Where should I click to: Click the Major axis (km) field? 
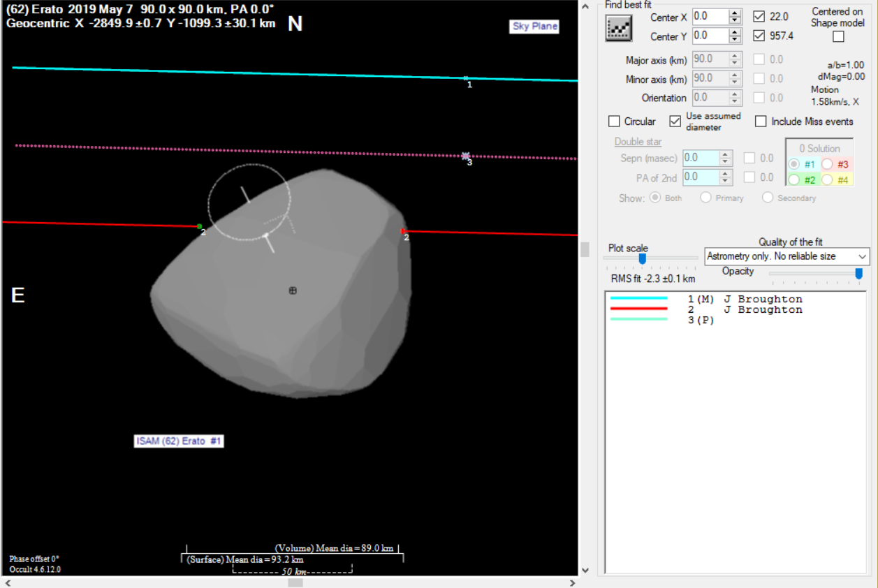point(710,60)
